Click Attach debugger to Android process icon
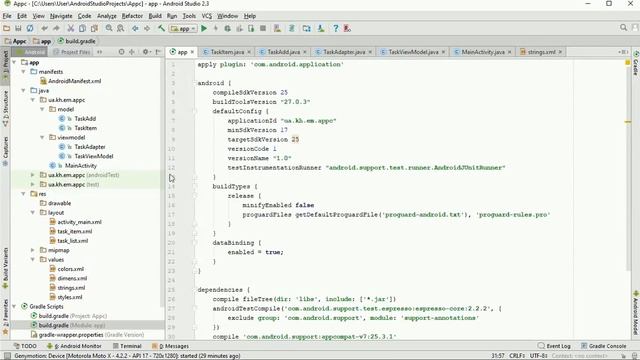Screen dimensions: 640x360 click(x=251, y=28)
